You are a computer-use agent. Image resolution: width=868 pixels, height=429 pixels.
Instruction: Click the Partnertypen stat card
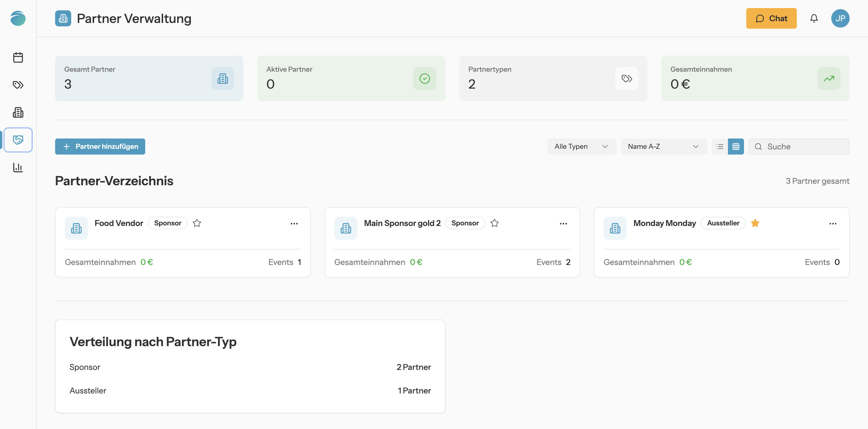tap(553, 79)
